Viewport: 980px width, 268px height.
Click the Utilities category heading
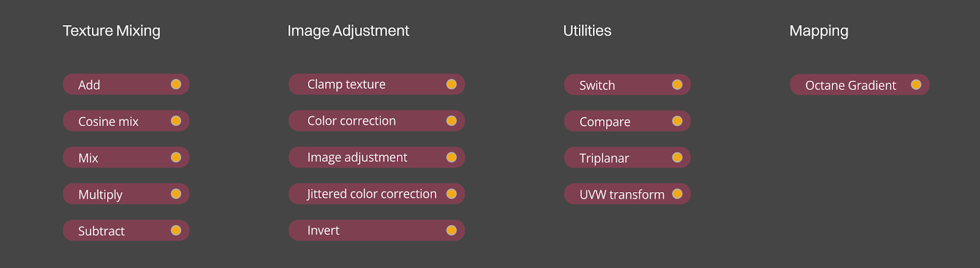tap(587, 31)
